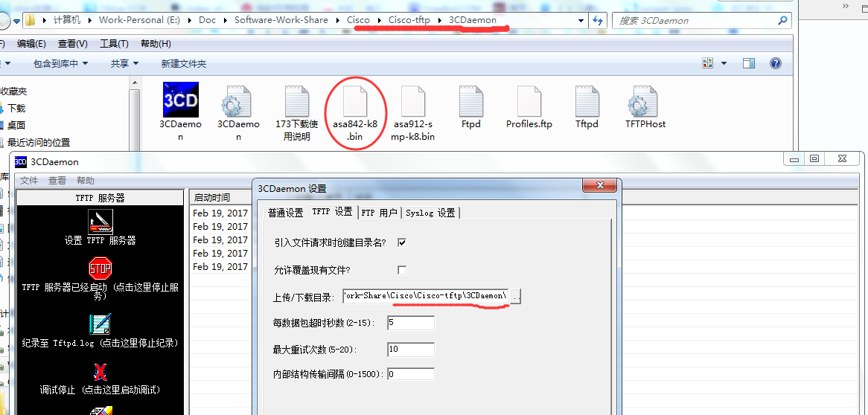868x415 pixels.
Task: Open the 文件 menu in 3CDaemon
Action: (x=29, y=181)
